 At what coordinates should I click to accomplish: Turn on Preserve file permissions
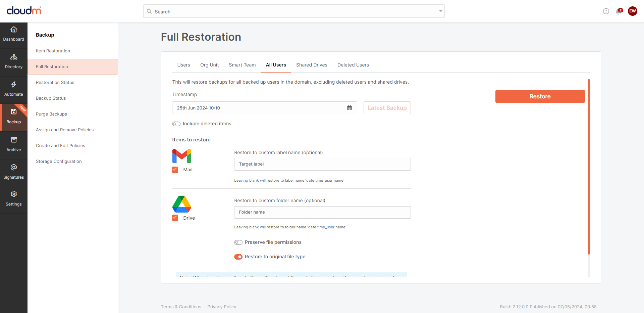click(x=238, y=242)
